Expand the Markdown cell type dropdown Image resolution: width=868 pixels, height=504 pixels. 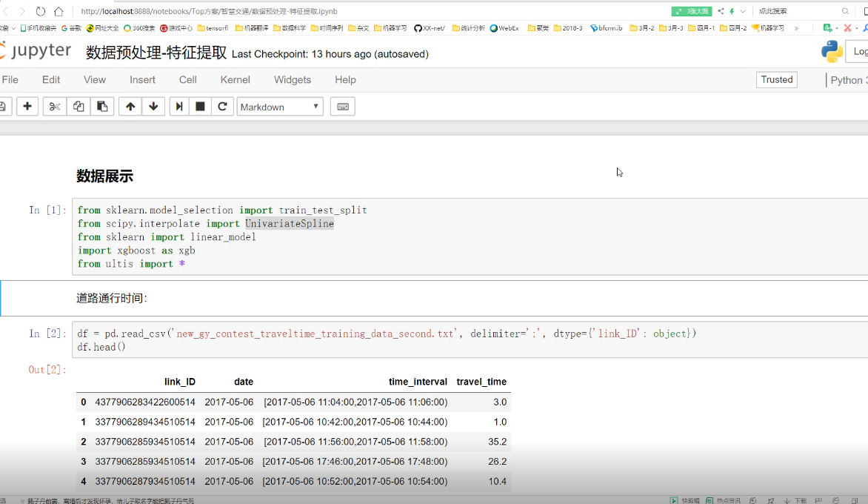click(x=280, y=107)
